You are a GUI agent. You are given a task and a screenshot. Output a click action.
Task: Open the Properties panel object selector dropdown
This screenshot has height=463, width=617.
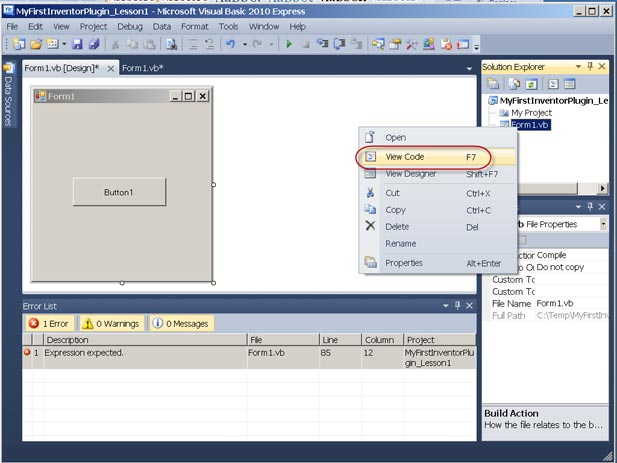(603, 224)
